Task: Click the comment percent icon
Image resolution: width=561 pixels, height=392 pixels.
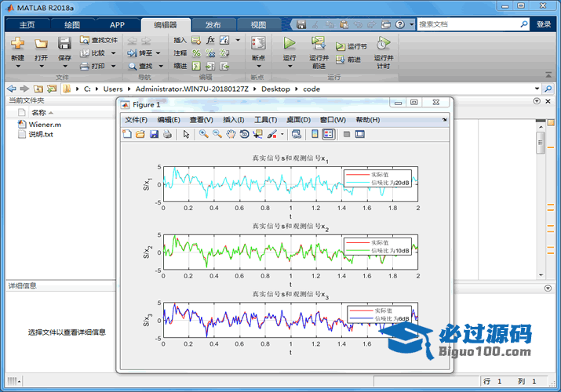Action: pyautogui.click(x=196, y=53)
